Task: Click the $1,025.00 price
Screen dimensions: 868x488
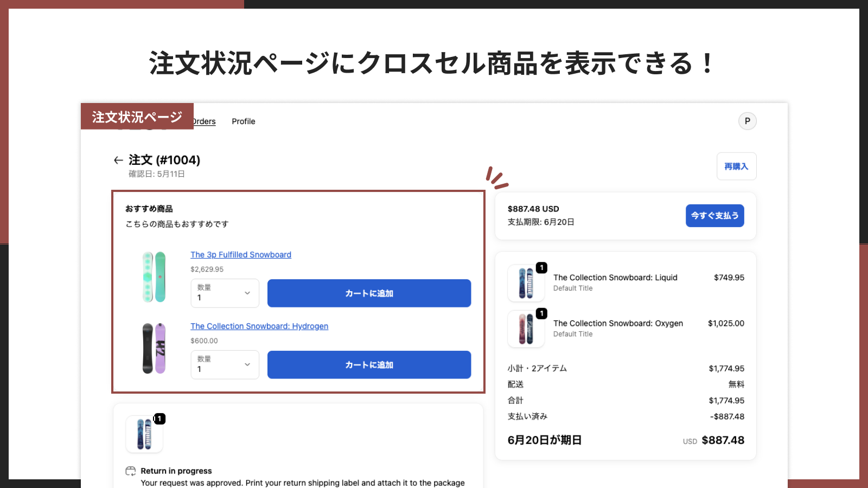Action: pyautogui.click(x=726, y=323)
